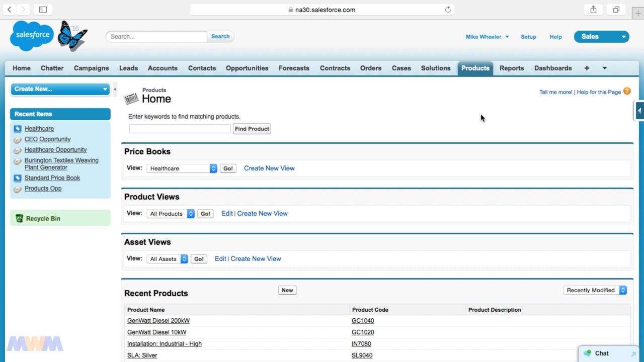Click the Burlington Textiles item icon
The width and height of the screenshot is (644, 362).
[x=18, y=161]
